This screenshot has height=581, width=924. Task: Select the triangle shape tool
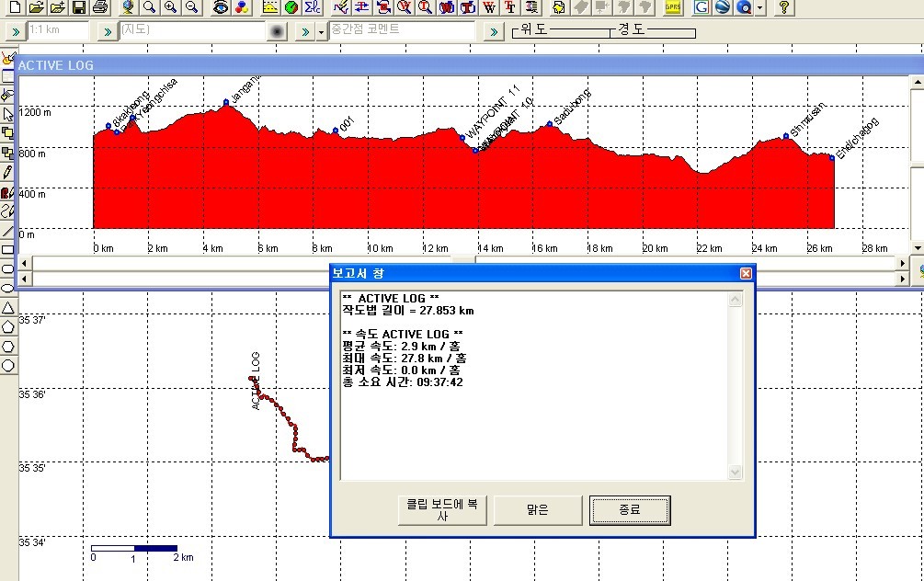pyautogui.click(x=7, y=308)
